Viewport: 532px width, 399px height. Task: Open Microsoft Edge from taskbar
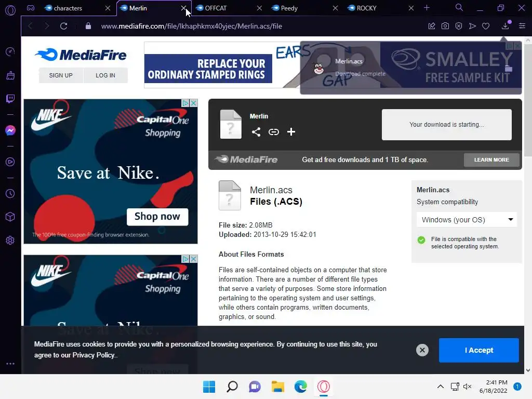point(301,387)
